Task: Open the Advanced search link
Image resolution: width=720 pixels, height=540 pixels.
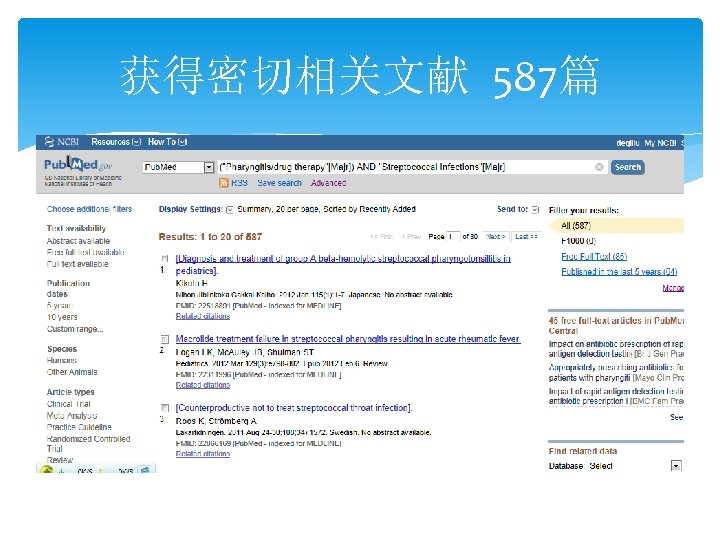Action: (328, 183)
